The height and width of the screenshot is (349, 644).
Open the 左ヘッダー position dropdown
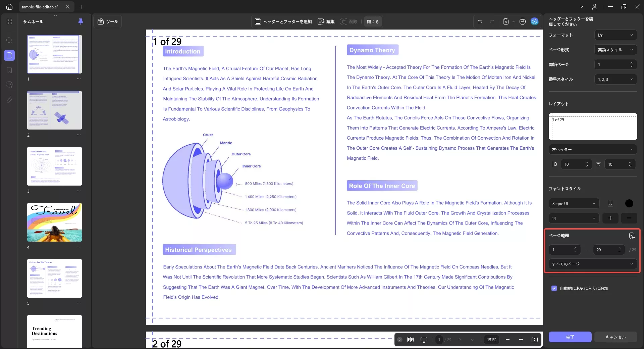click(x=593, y=149)
